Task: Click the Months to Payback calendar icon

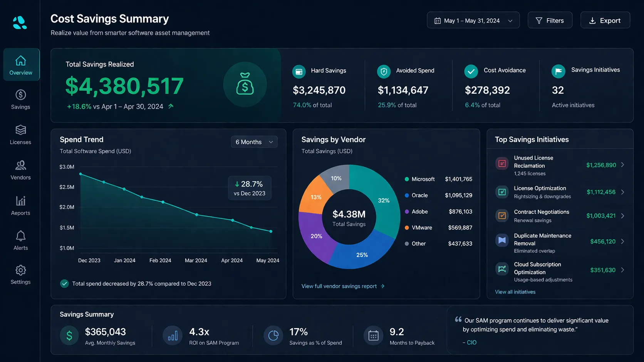Action: [373, 336]
